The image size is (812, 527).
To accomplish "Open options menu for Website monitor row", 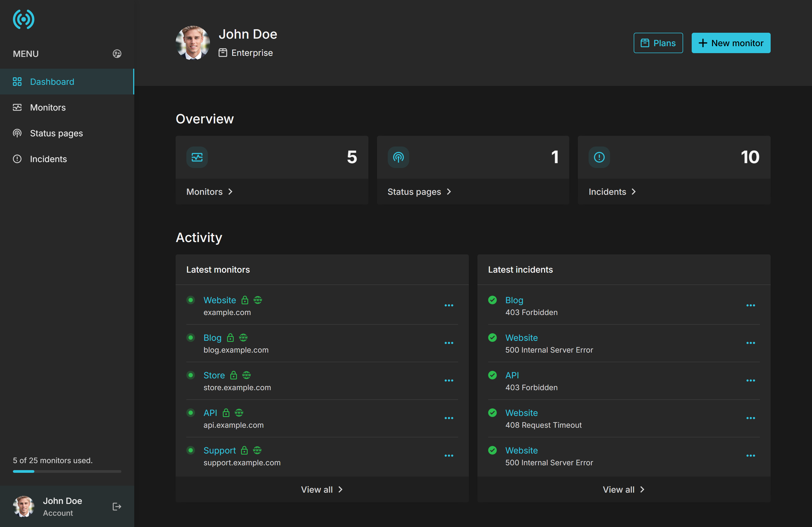I will 449,305.
